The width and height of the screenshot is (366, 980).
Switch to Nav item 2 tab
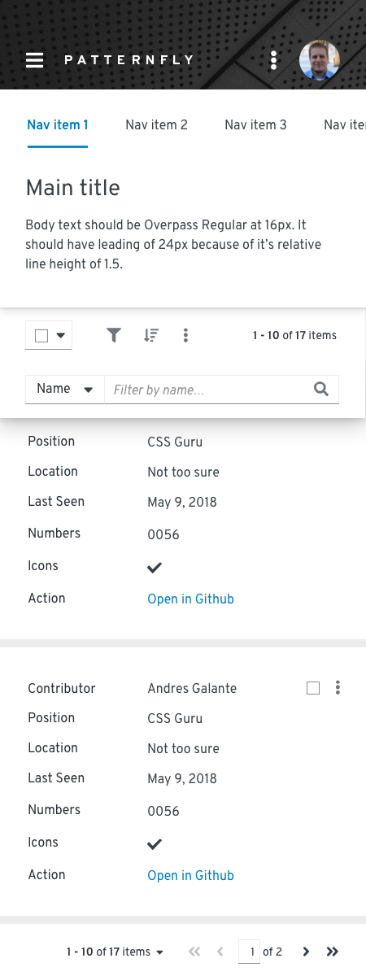(156, 125)
